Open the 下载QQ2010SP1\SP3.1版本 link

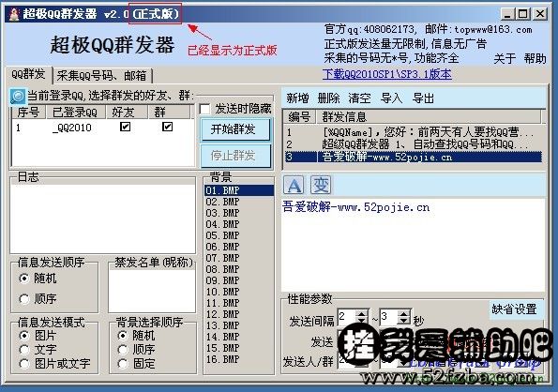[x=386, y=74]
